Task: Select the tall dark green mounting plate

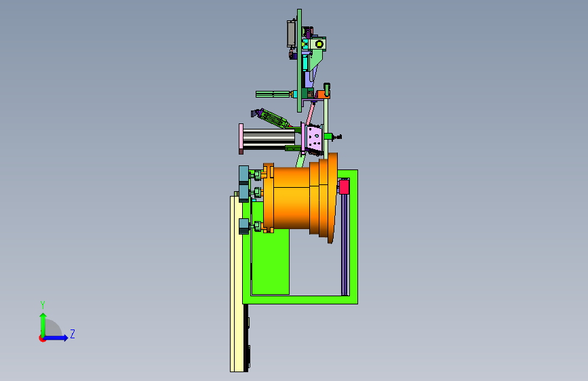Action: pos(299,61)
